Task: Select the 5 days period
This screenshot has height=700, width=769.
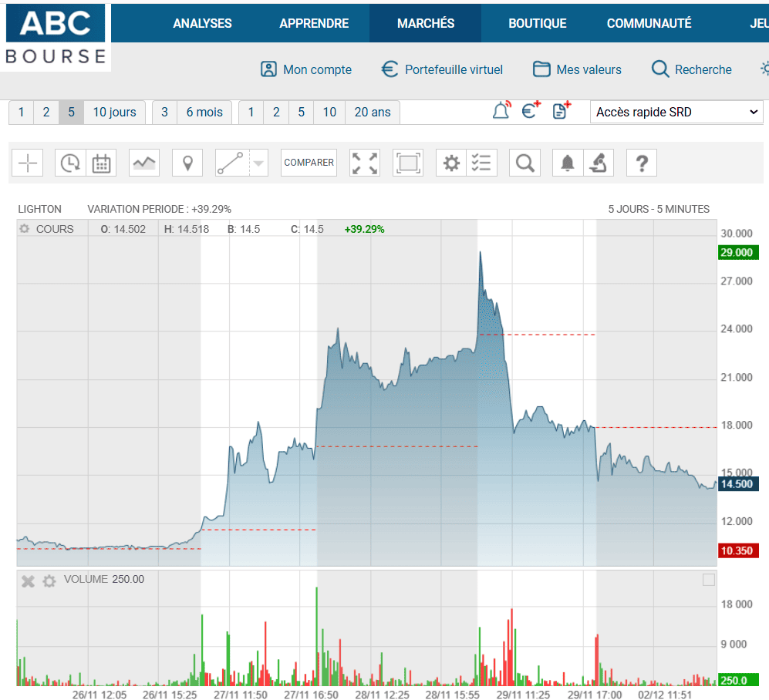Action: tap(71, 113)
